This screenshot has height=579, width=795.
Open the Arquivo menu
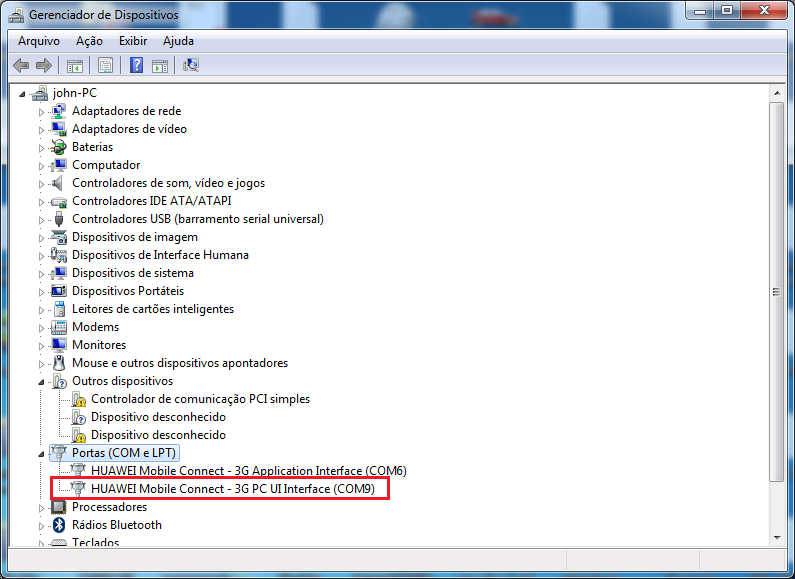(x=39, y=41)
